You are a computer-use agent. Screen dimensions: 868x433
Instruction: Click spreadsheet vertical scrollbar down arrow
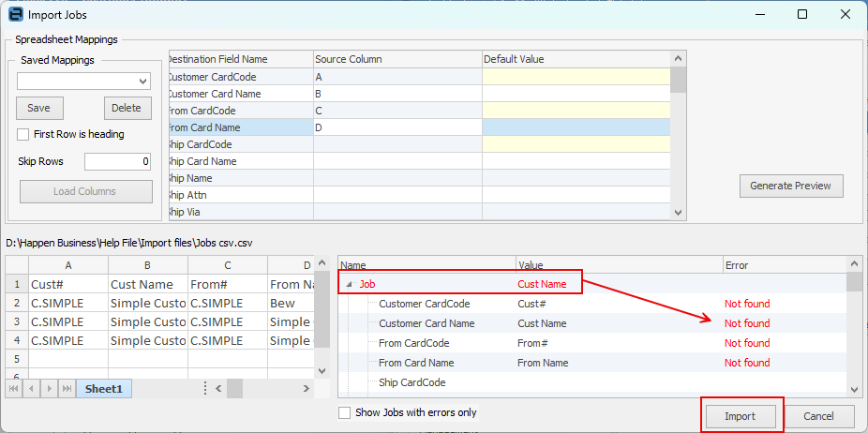tap(322, 370)
